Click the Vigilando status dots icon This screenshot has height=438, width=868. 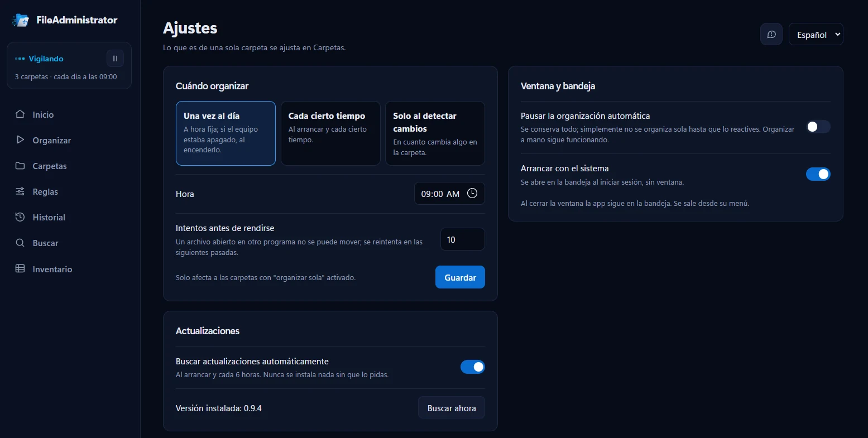(x=20, y=59)
